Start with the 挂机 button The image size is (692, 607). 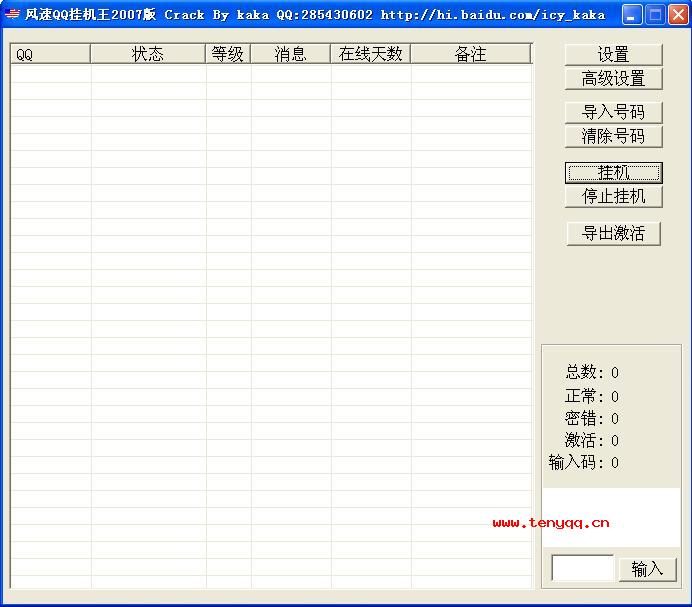point(613,173)
